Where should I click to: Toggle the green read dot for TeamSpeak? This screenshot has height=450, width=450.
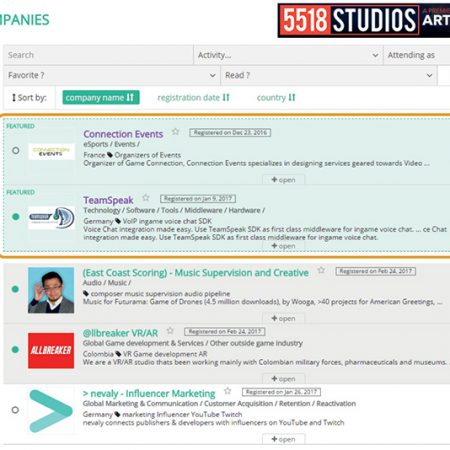[15, 217]
